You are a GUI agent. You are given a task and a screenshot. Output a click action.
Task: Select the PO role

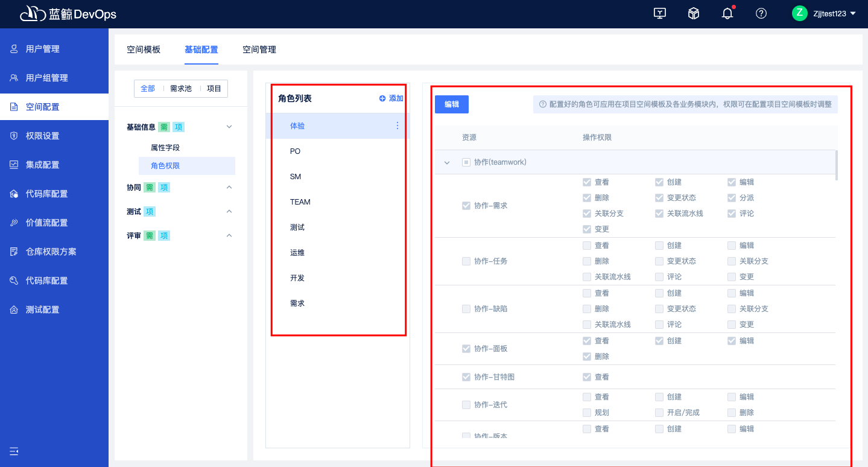338,151
